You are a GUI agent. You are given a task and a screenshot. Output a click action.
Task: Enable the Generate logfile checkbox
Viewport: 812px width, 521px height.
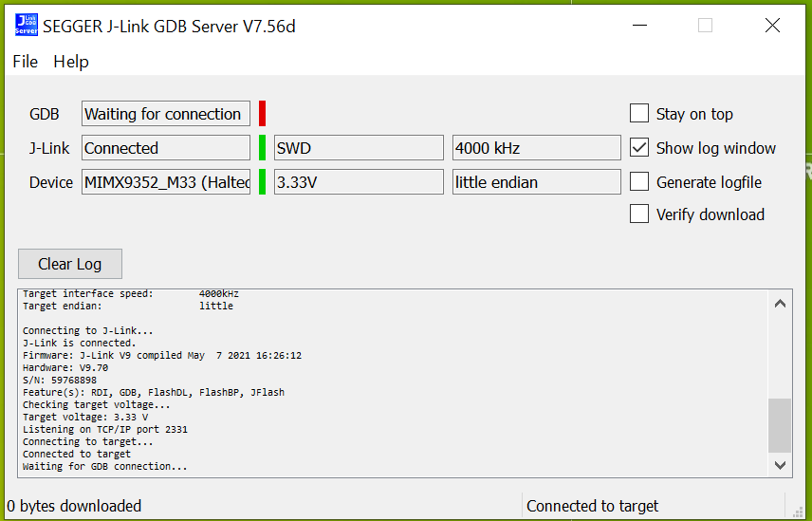click(x=639, y=182)
